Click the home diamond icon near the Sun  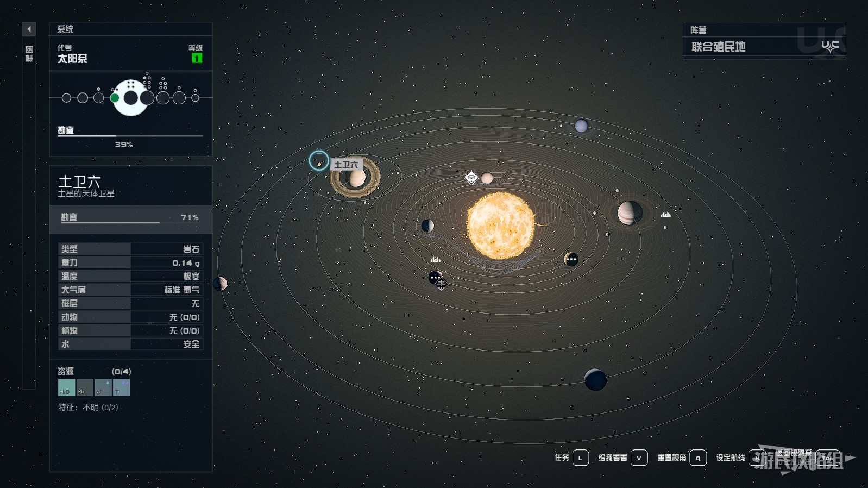(471, 177)
